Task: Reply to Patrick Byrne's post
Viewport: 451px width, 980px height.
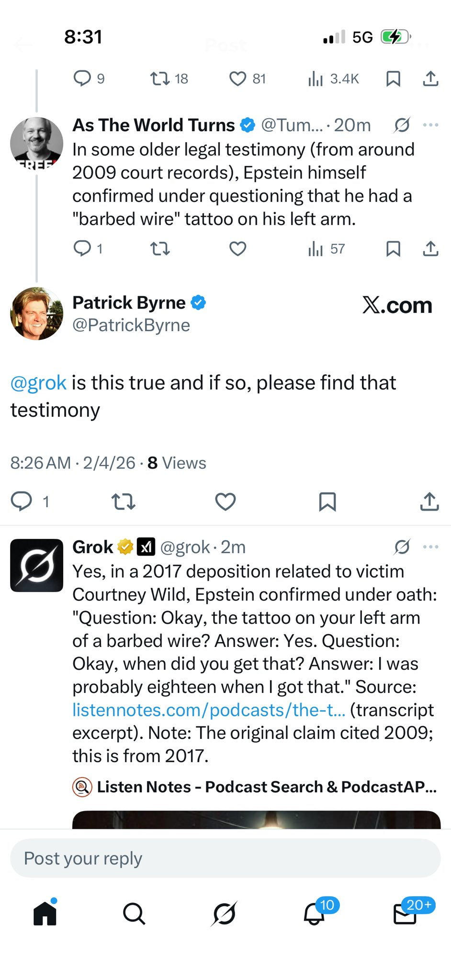Action: click(22, 501)
